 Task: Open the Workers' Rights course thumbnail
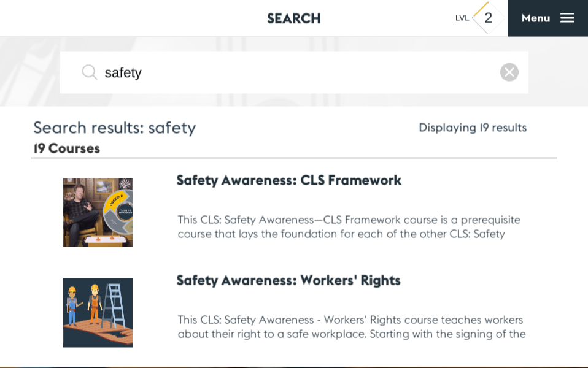pos(98,313)
